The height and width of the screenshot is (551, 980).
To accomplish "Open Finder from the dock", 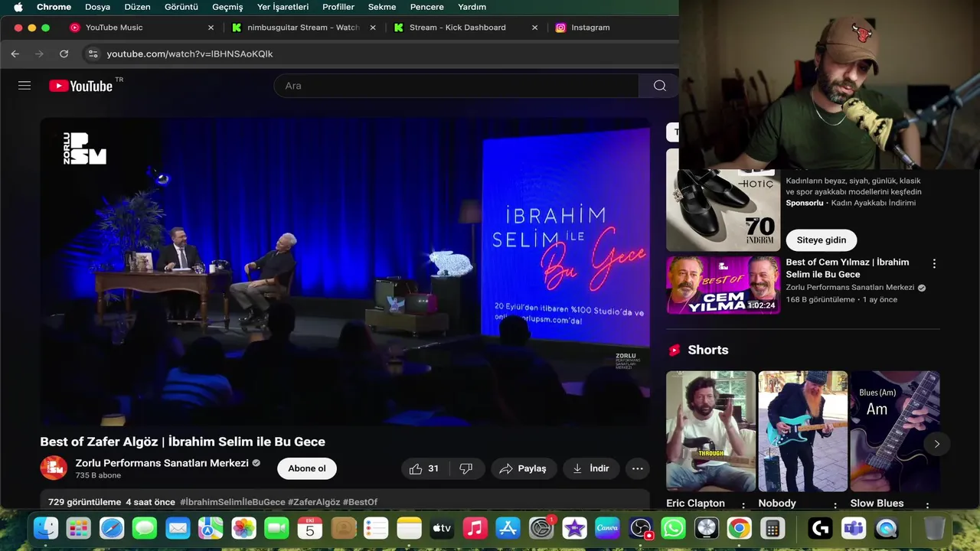I will [46, 528].
